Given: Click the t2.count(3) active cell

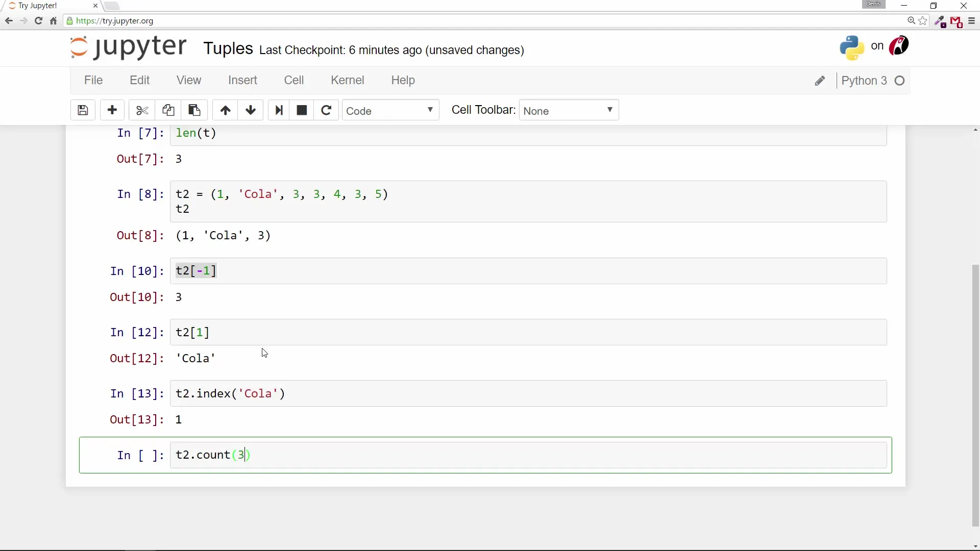Looking at the screenshot, I should coord(528,455).
